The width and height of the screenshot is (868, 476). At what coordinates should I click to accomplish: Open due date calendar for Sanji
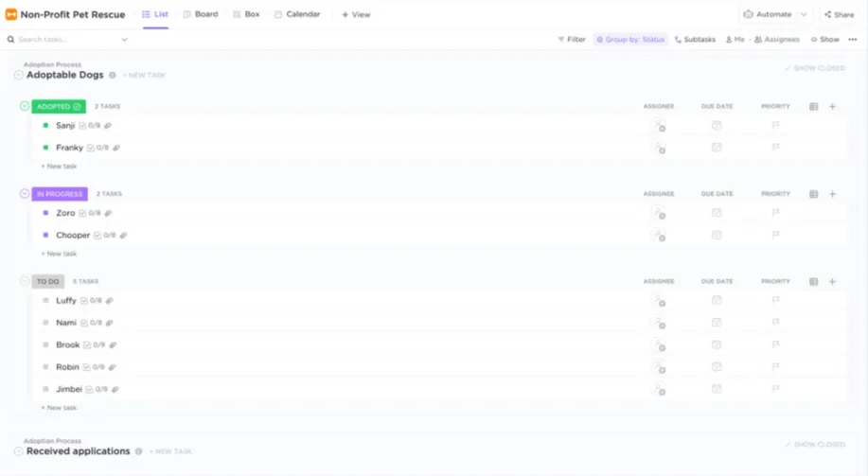pos(717,125)
